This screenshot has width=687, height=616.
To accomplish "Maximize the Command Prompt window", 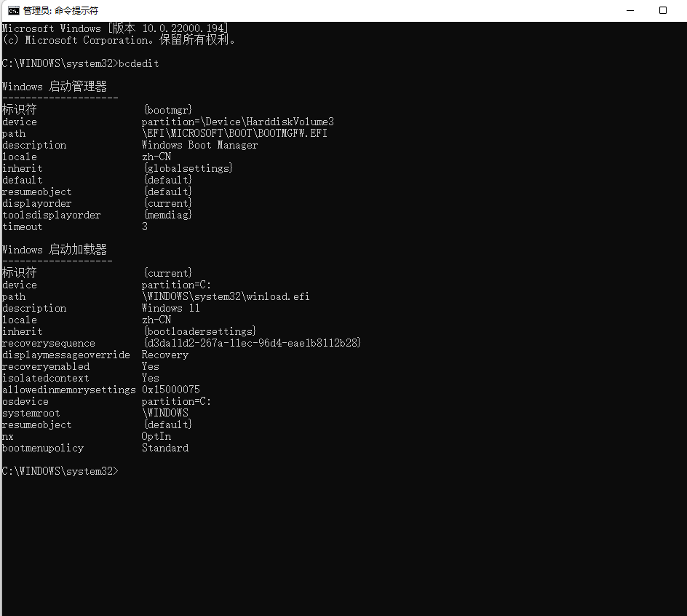I will (663, 10).
